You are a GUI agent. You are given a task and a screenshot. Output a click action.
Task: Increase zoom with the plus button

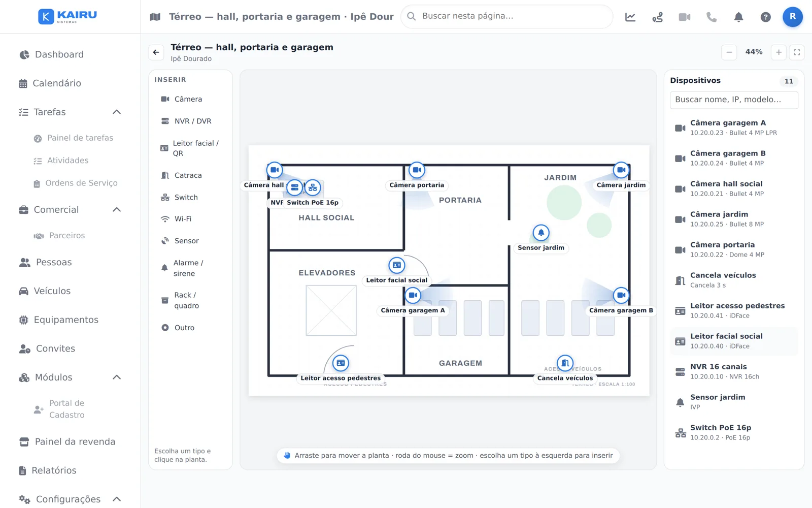pos(779,52)
